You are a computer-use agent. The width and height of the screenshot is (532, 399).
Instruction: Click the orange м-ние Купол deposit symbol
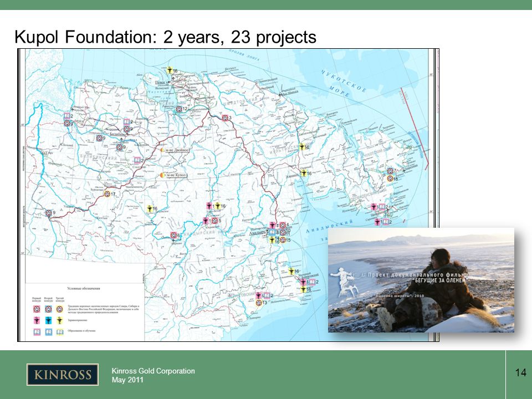[162, 175]
